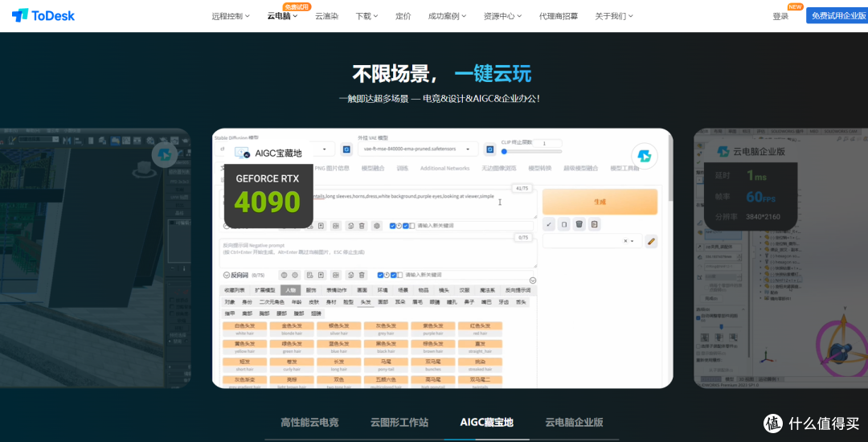Add the 马尾 pony-tail tag

click(386, 365)
